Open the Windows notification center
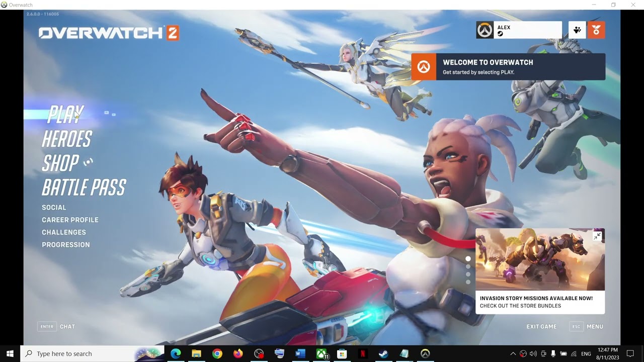Screen dimensions: 644x362 coord(630,354)
